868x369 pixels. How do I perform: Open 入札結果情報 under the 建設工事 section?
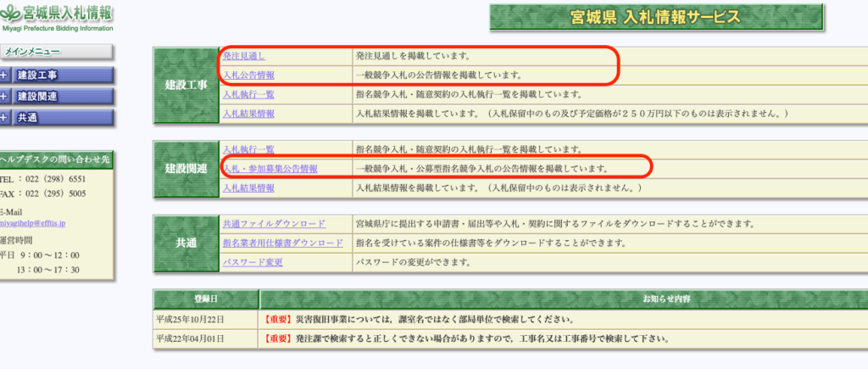point(248,114)
